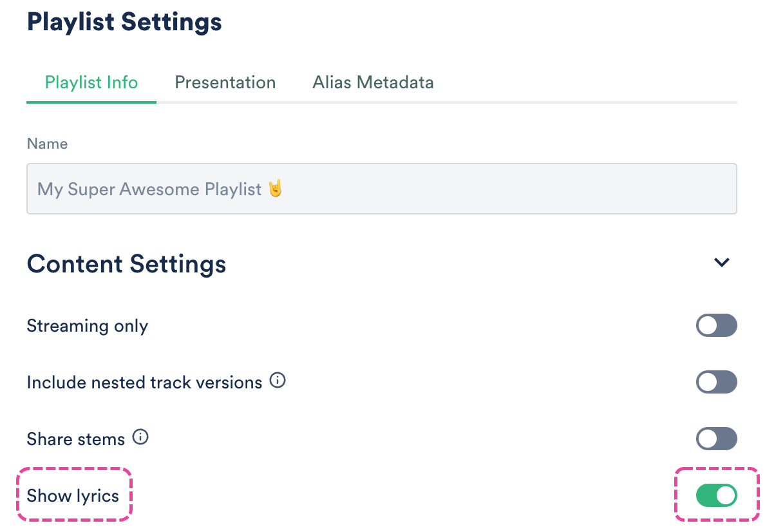Viewport: 765px width, 532px height.
Task: Select the Playlist Info tab
Action: (x=91, y=83)
